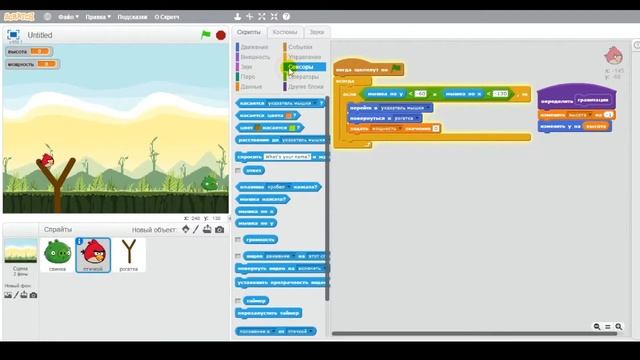Screen dimensions: 640x360
Task: Zoom in the scripts area
Action: [x=619, y=327]
